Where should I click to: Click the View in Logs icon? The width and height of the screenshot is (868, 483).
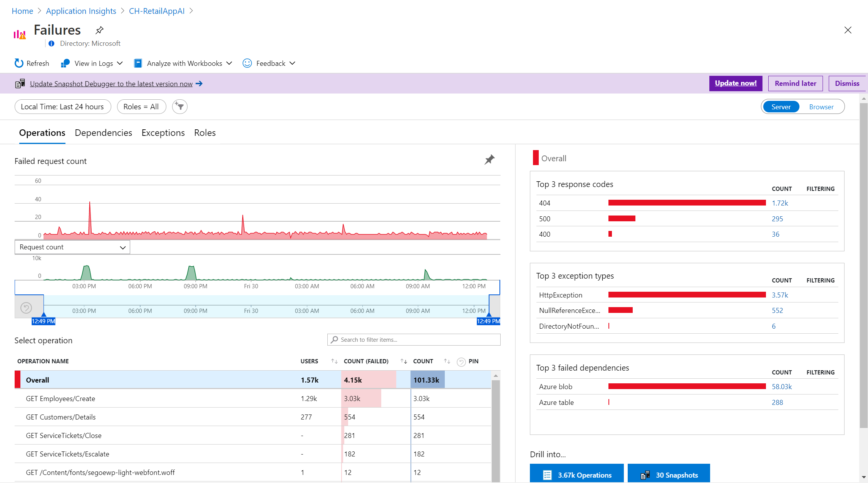[x=65, y=63]
